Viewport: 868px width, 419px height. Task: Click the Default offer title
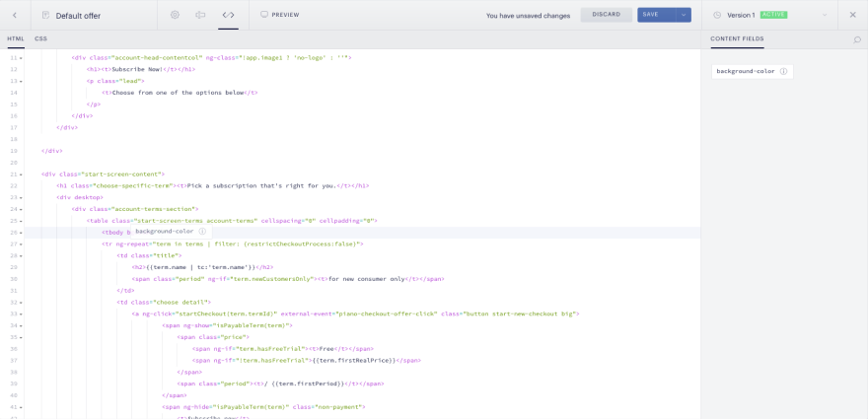(x=78, y=16)
